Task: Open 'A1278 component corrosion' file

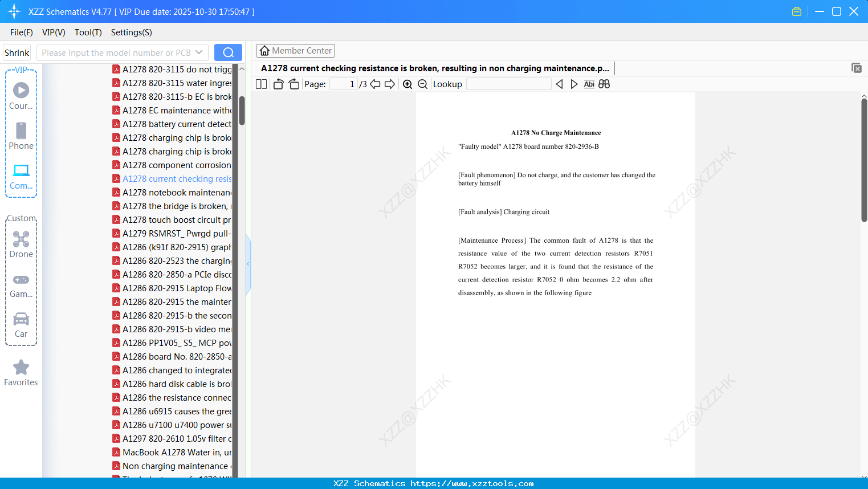Action: coord(172,165)
